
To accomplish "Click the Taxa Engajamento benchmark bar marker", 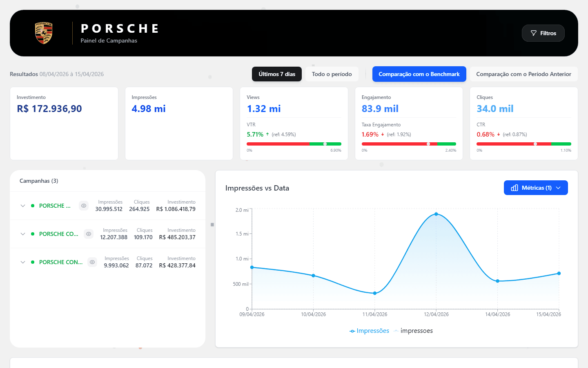I will pyautogui.click(x=428, y=144).
